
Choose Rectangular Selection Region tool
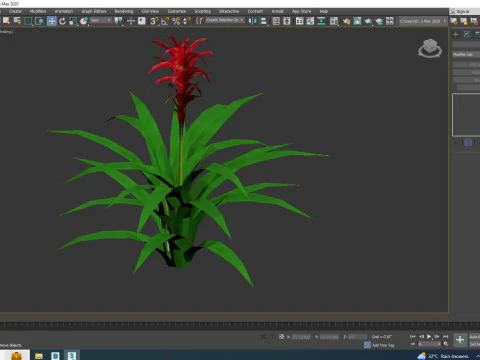[x=28, y=21]
